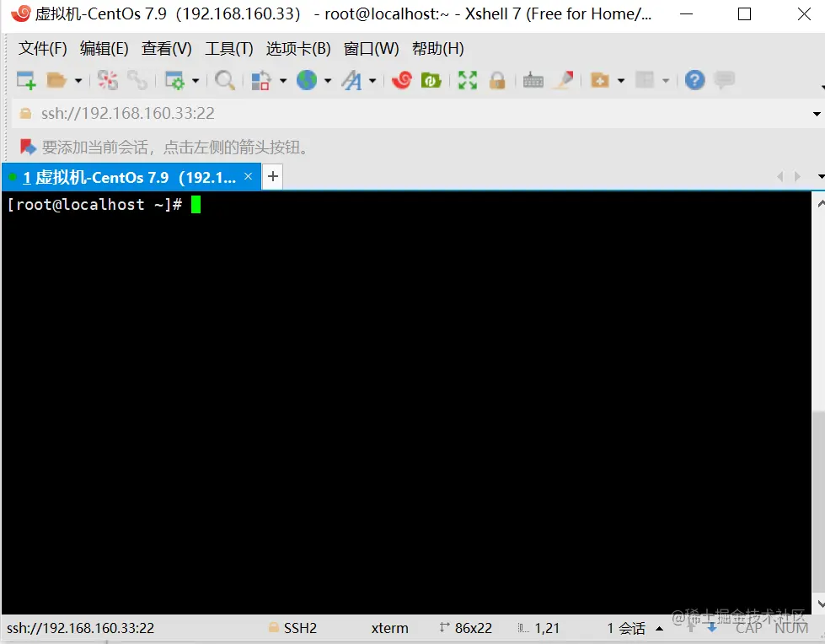The image size is (825, 644).
Task: Open Help with the blue question mark icon
Action: point(694,81)
